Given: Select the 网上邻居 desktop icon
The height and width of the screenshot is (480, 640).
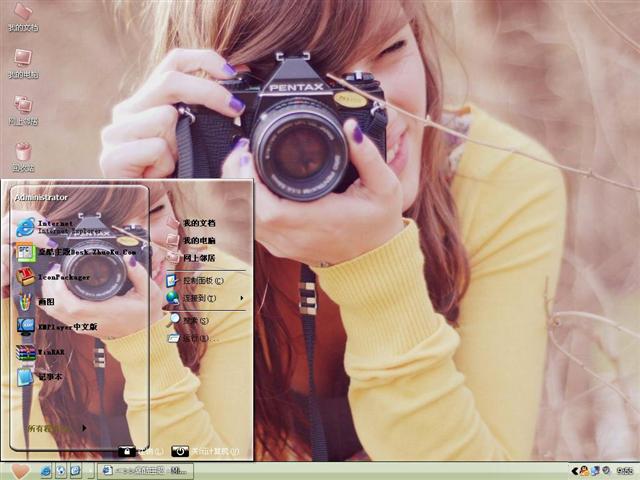Looking at the screenshot, I should (23, 110).
